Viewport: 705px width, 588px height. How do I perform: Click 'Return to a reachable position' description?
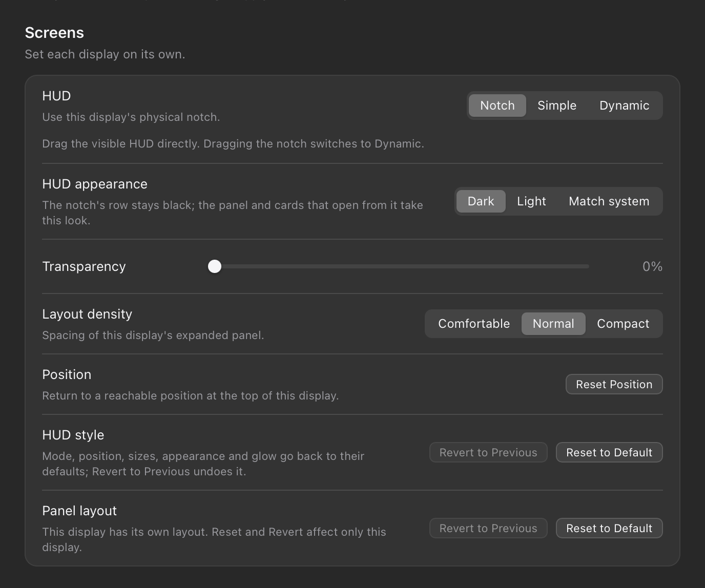[x=191, y=395]
